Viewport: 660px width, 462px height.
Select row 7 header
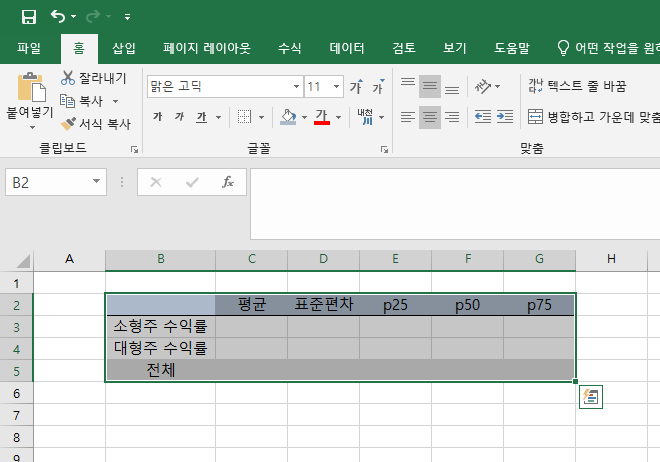click(16, 415)
